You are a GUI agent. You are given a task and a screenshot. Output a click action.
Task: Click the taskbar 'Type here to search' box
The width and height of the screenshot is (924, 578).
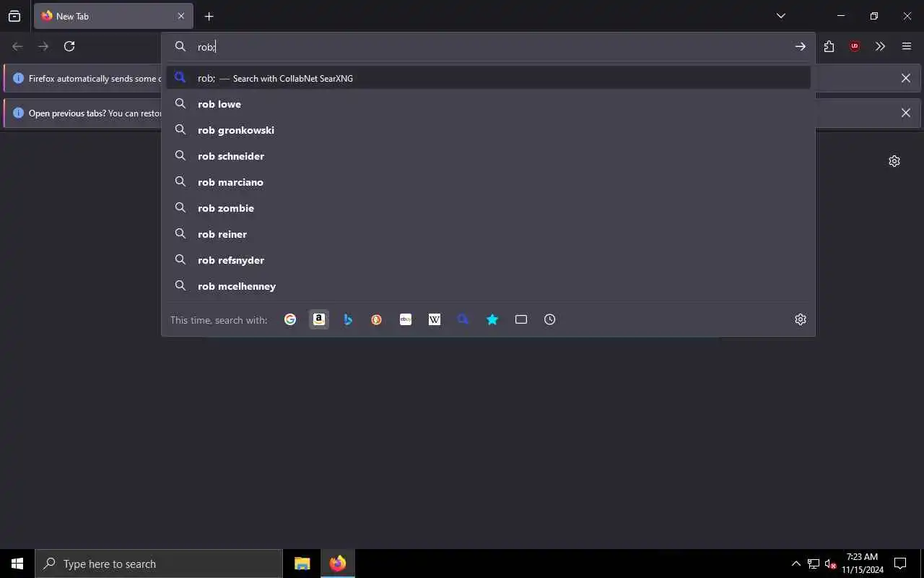pyautogui.click(x=159, y=564)
